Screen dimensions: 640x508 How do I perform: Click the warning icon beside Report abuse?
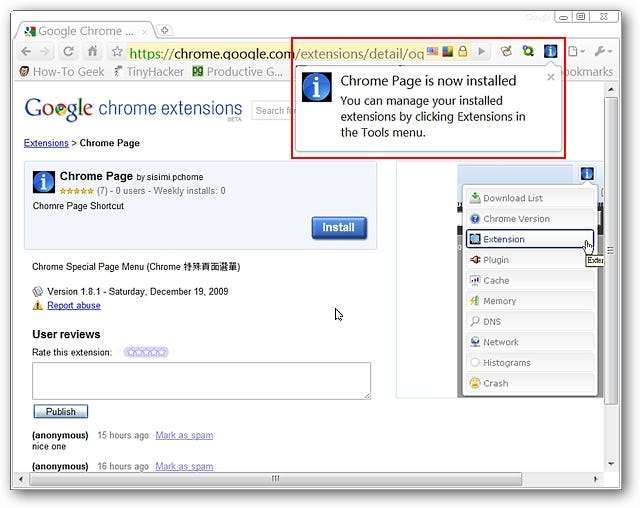coord(38,305)
